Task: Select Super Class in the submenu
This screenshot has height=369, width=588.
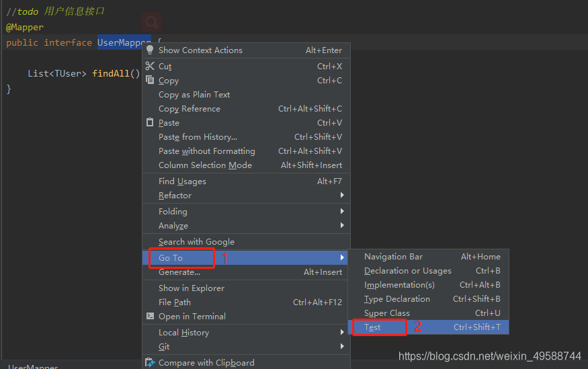Action: (x=429, y=313)
